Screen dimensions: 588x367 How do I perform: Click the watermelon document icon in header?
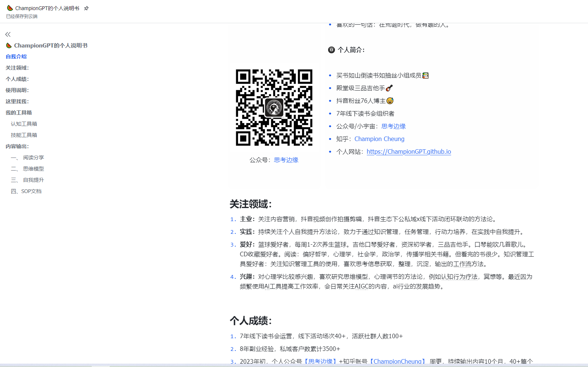pos(10,8)
